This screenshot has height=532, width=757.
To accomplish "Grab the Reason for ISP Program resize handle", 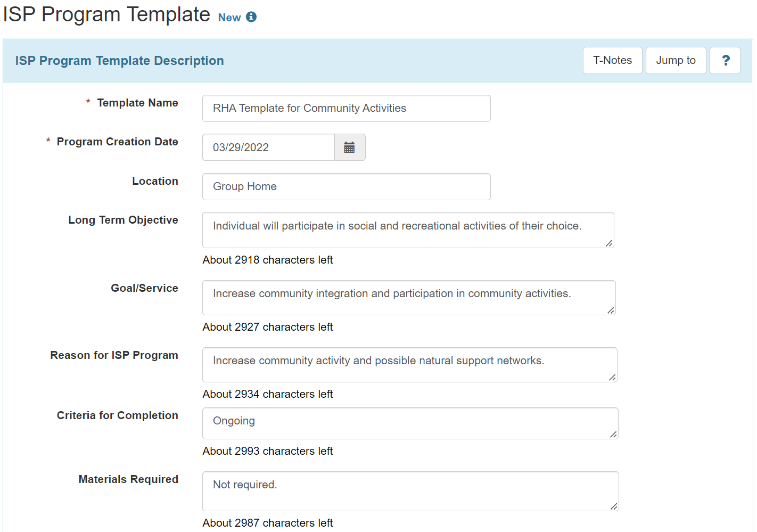I will pos(613,378).
